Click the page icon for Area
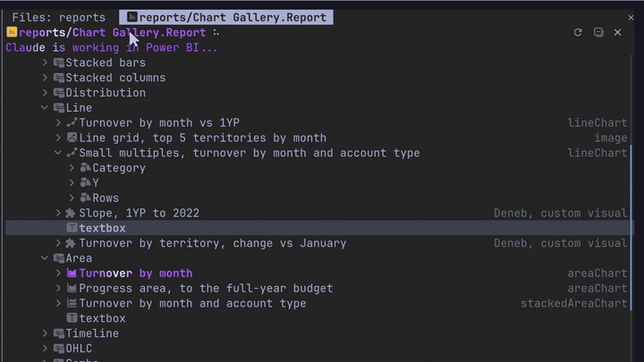644x362 pixels. click(59, 258)
